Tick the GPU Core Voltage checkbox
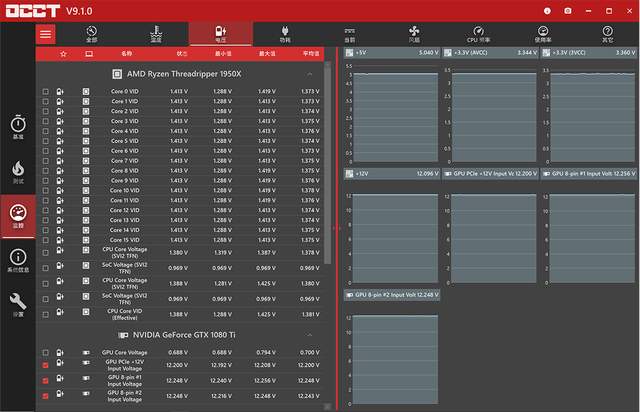The height and width of the screenshot is (412, 640). pos(45,352)
